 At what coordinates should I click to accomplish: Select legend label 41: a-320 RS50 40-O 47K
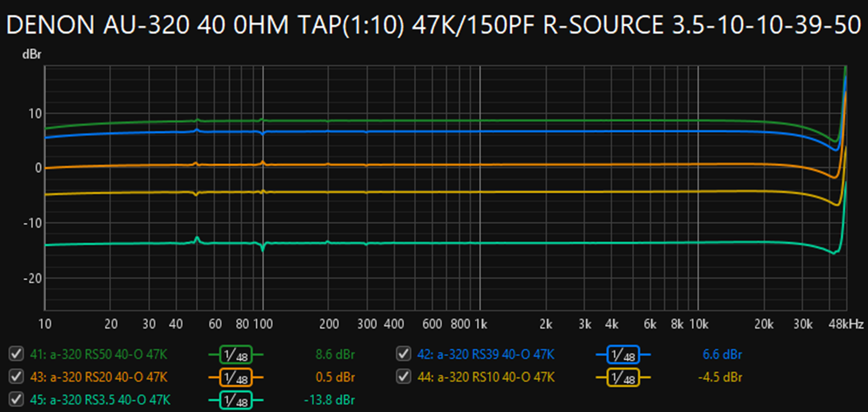99,355
